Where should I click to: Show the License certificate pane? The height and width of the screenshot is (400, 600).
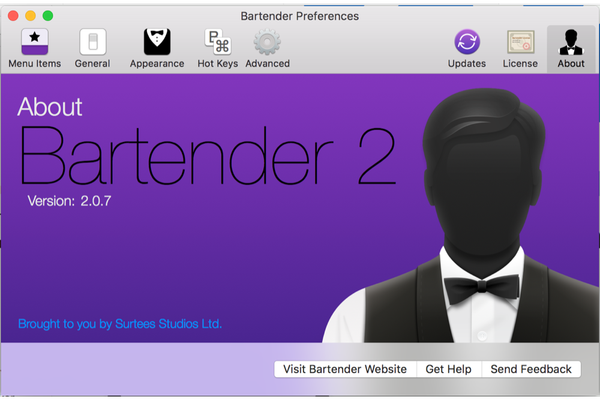[520, 43]
